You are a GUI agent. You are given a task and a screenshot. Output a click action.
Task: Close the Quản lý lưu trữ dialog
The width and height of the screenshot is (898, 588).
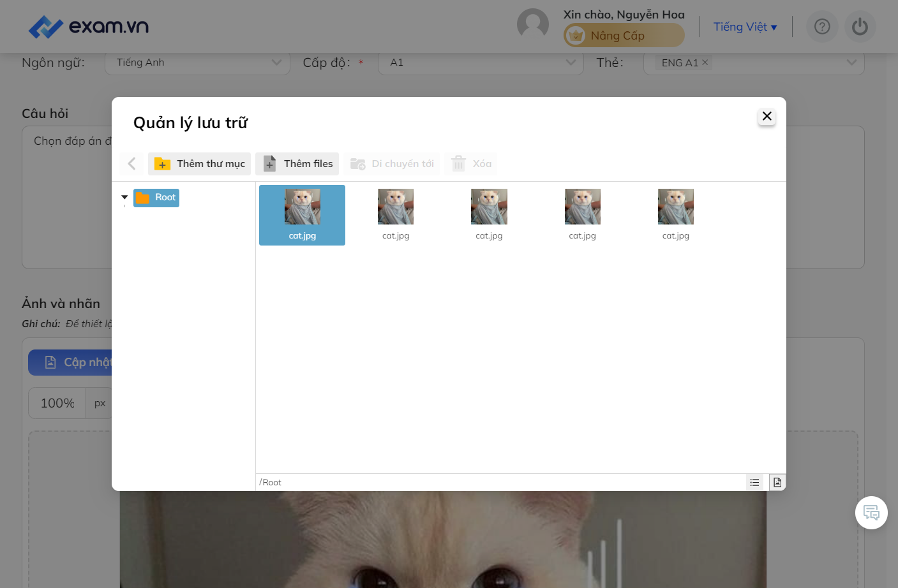767,116
